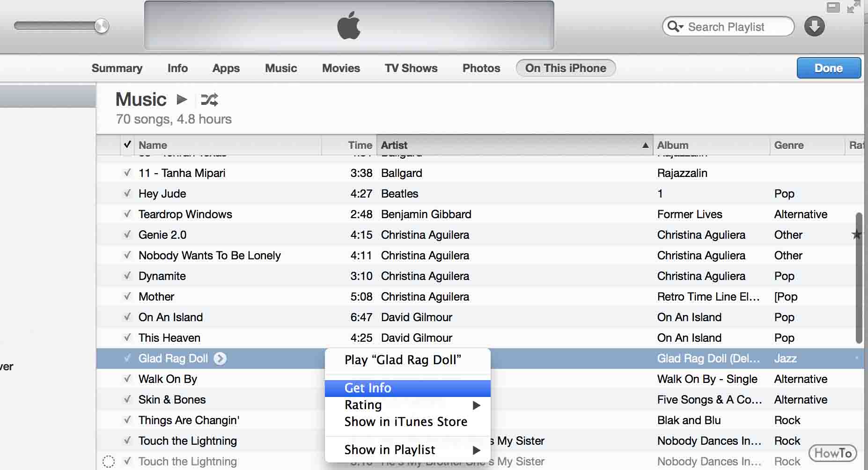Image resolution: width=868 pixels, height=470 pixels.
Task: Enter full screen with the expand arrows icon
Action: pyautogui.click(x=853, y=7)
